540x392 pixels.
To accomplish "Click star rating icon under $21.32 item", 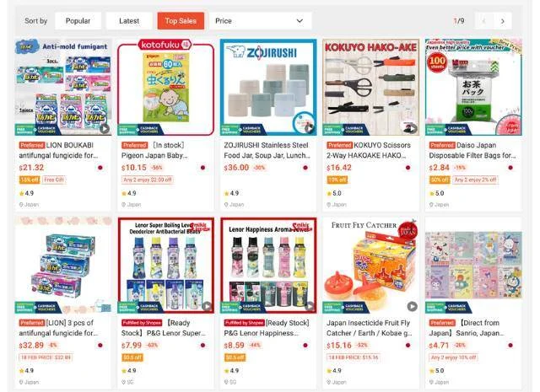I will [x=22, y=193].
